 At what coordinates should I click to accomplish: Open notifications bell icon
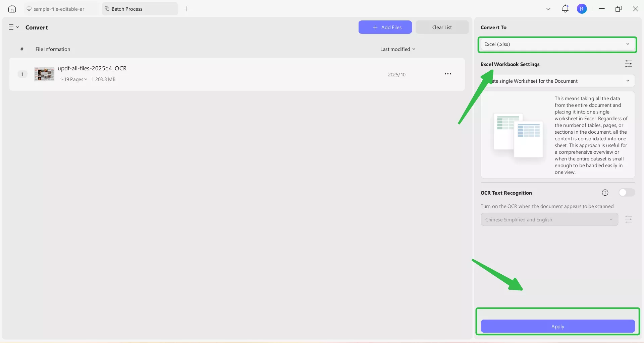[565, 9]
